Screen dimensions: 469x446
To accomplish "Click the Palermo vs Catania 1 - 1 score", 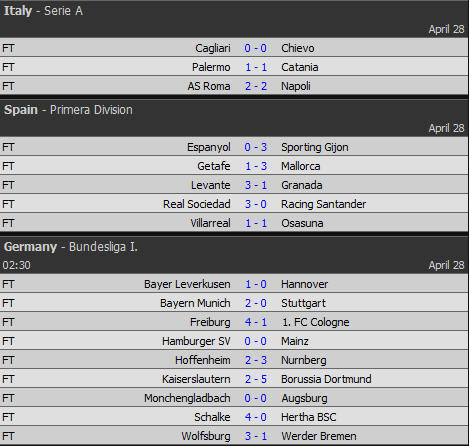I will (256, 67).
